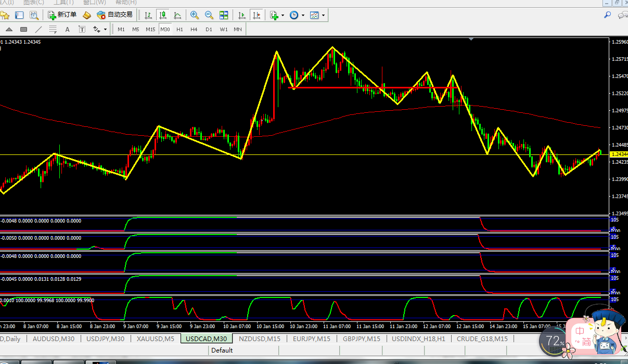Switch timeframe to H1
628x364 pixels.
(180, 29)
